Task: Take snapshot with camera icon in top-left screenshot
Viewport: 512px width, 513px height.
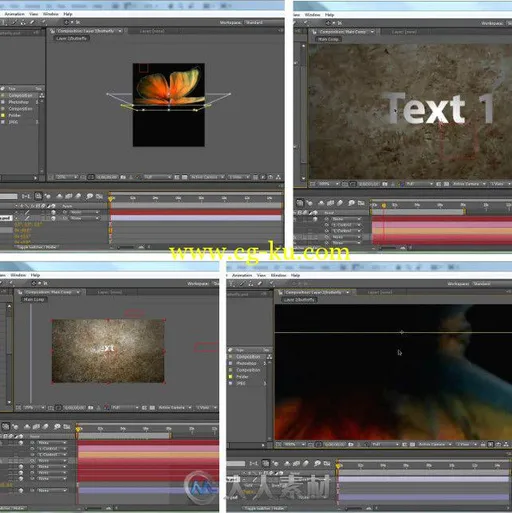Action: tap(123, 177)
